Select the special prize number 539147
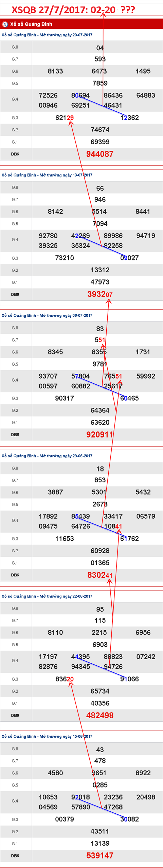Screen dimensions: 163x868 (100, 855)
